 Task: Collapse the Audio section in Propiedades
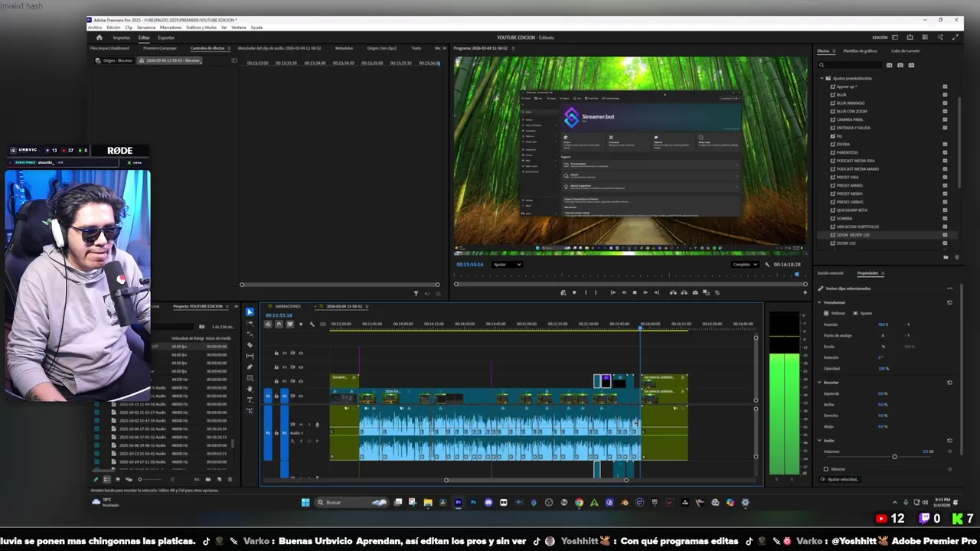point(820,441)
